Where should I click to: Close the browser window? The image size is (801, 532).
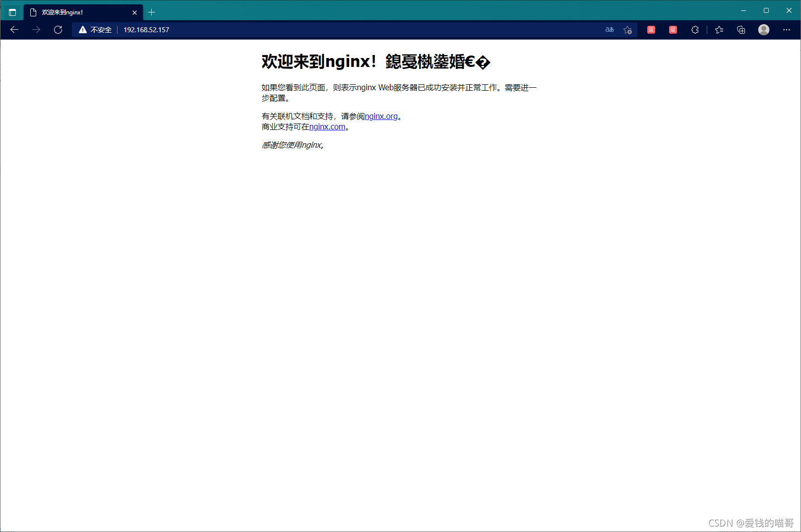tap(789, 10)
